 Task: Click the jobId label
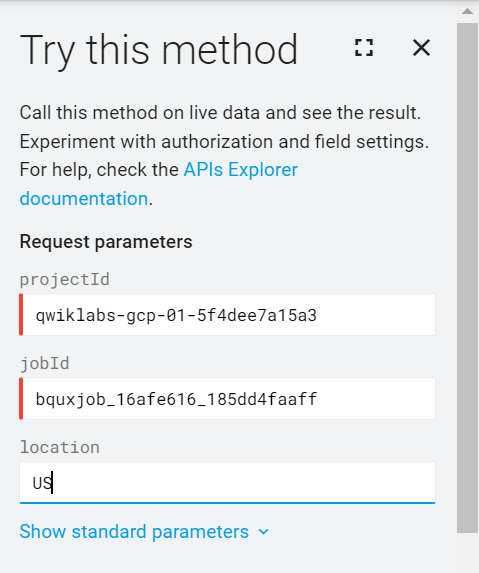click(45, 364)
